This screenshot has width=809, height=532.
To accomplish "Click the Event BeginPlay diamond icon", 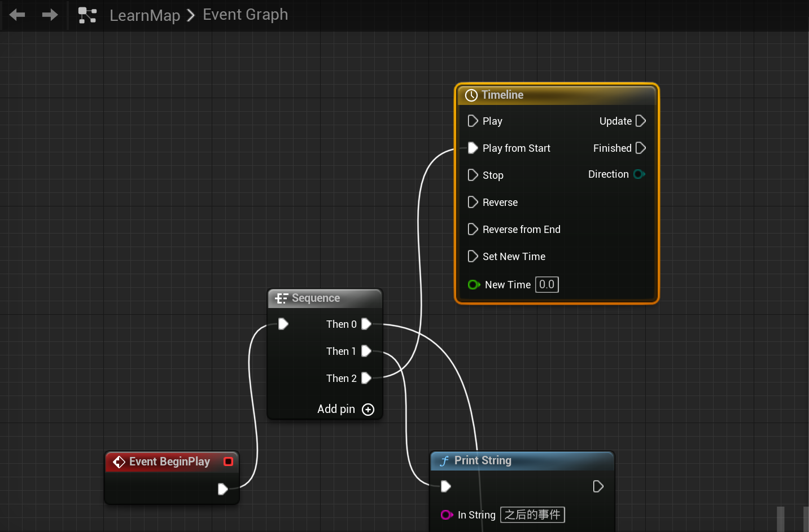I will [x=119, y=462].
